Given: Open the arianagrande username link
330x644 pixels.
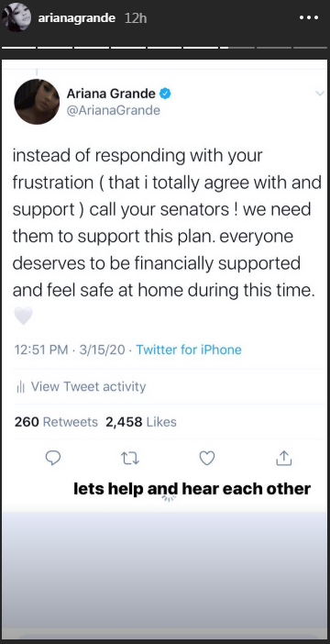Looking at the screenshot, I should (77, 18).
